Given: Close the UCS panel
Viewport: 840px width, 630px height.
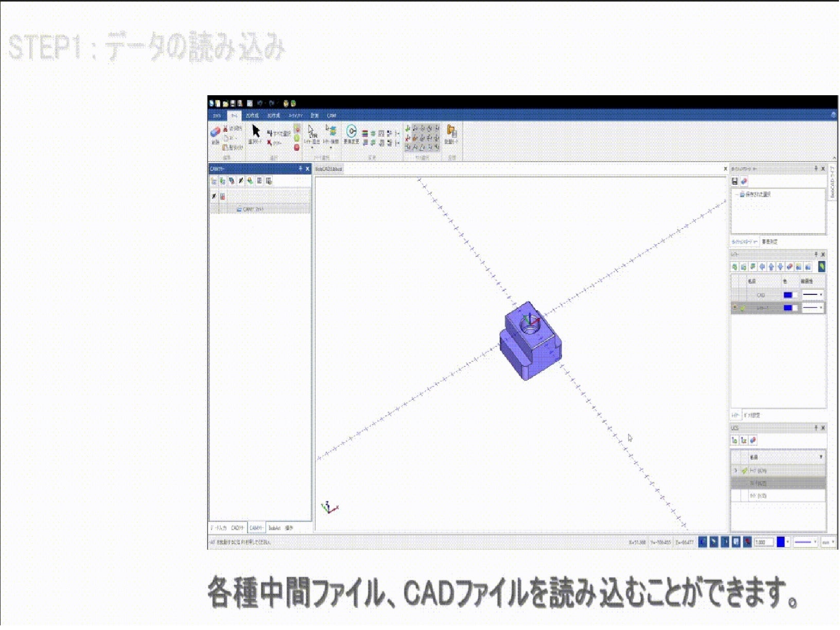Looking at the screenshot, I should coord(823,428).
